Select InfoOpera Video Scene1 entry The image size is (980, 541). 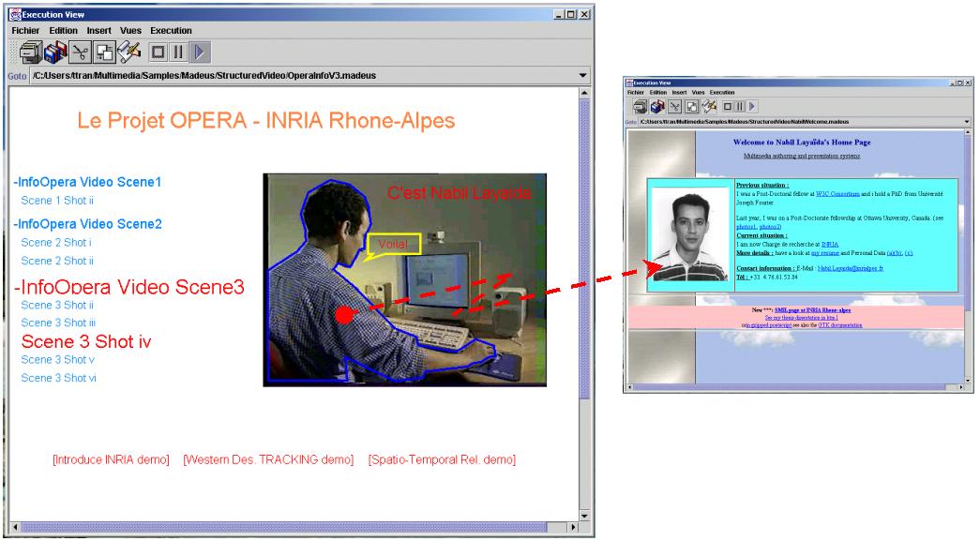(87, 182)
